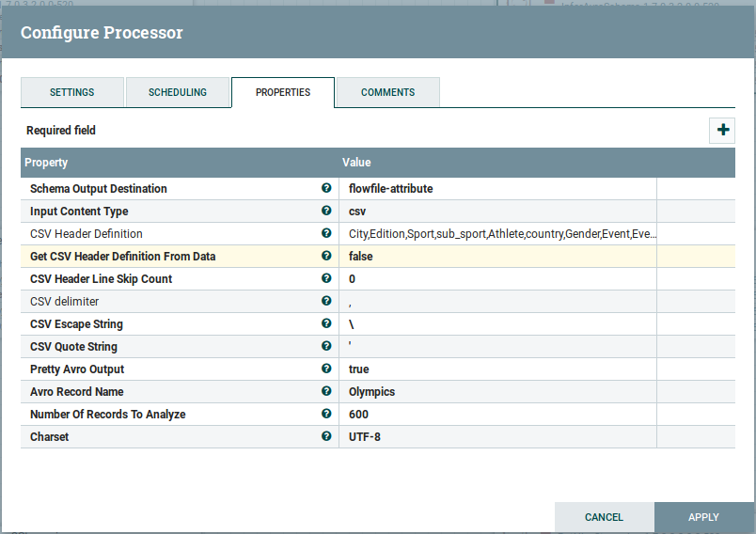756x534 pixels.
Task: Show help for CSV Escape String
Action: (326, 323)
